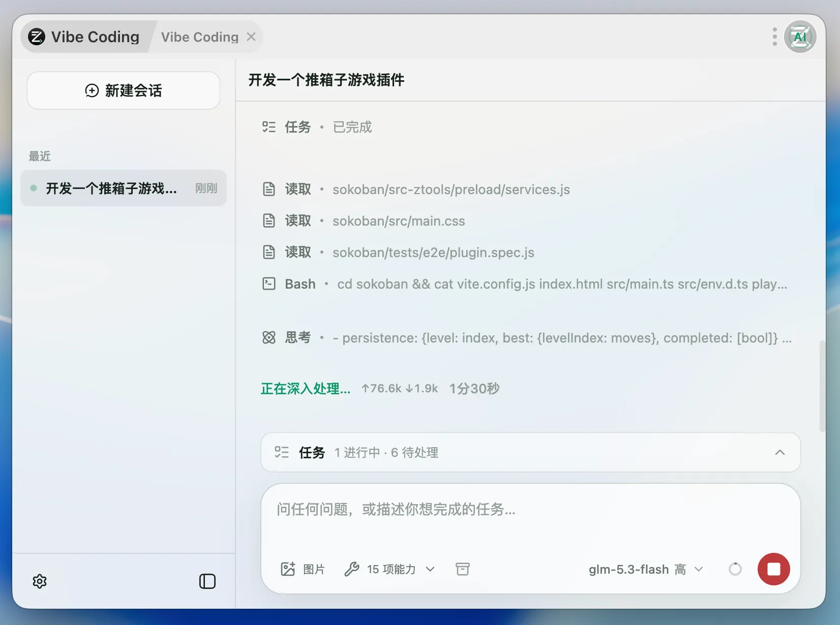
Task: Click the task panel checklist icon
Action: pyautogui.click(x=281, y=452)
